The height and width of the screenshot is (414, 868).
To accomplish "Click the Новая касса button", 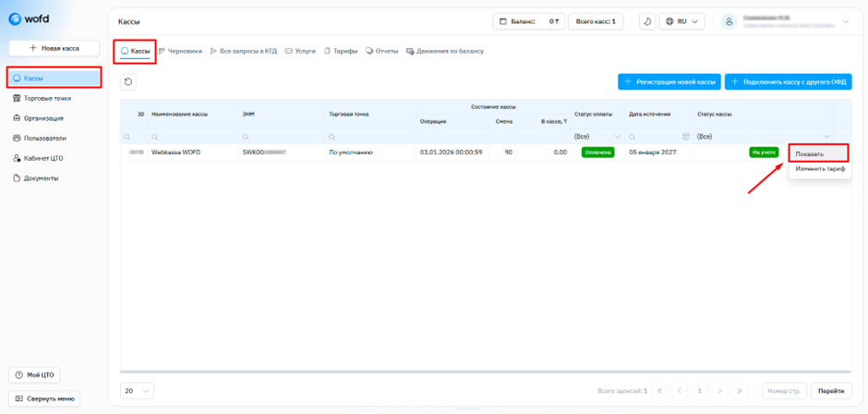I will (54, 48).
